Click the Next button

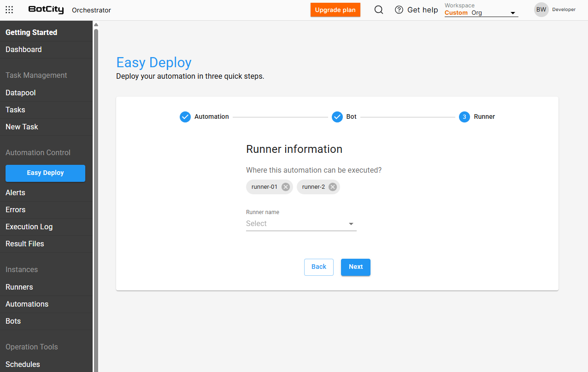coord(356,267)
